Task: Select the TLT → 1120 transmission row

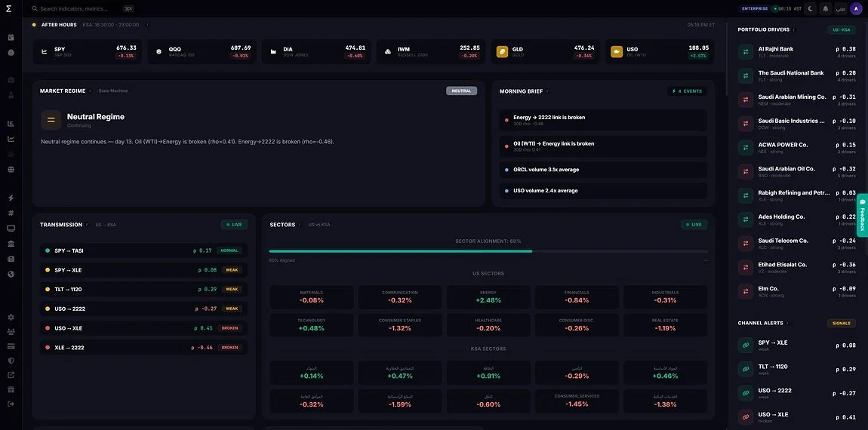Action: pyautogui.click(x=144, y=290)
